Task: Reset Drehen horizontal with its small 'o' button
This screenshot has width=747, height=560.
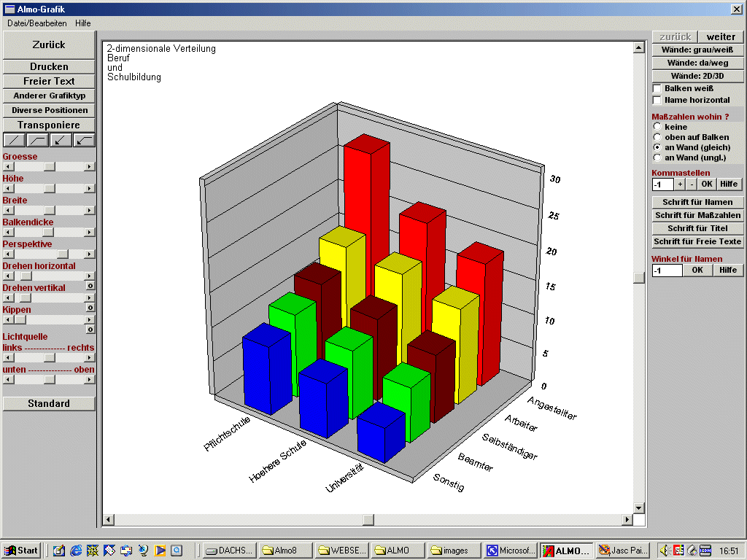Action: pyautogui.click(x=90, y=286)
